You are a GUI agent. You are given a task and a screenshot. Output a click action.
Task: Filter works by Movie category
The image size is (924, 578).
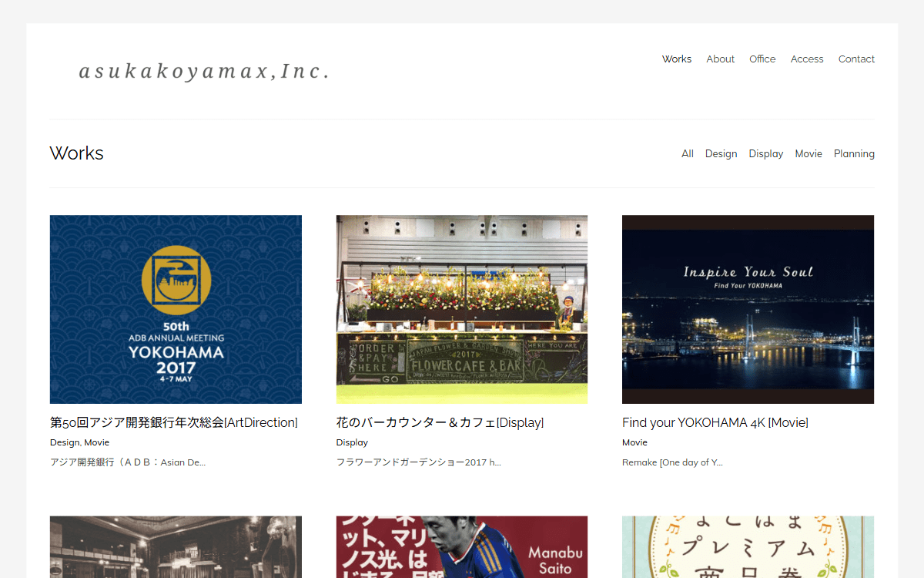pyautogui.click(x=808, y=153)
